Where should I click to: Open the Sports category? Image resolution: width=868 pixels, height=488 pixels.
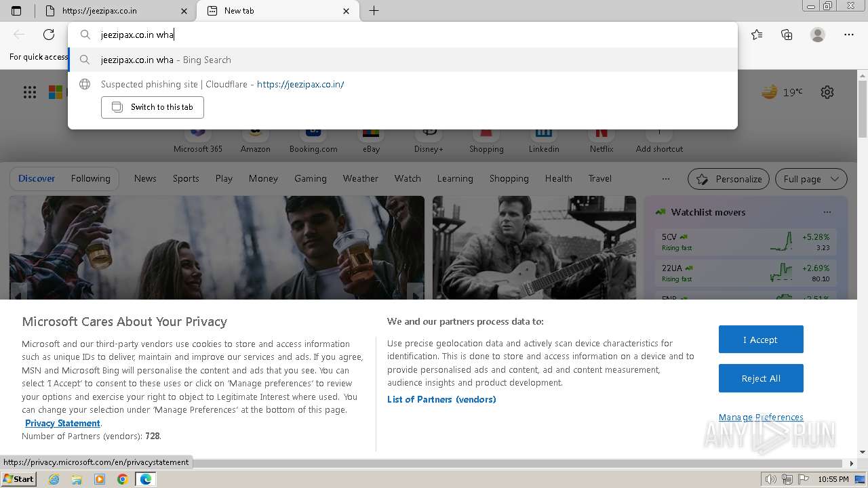tap(186, 179)
